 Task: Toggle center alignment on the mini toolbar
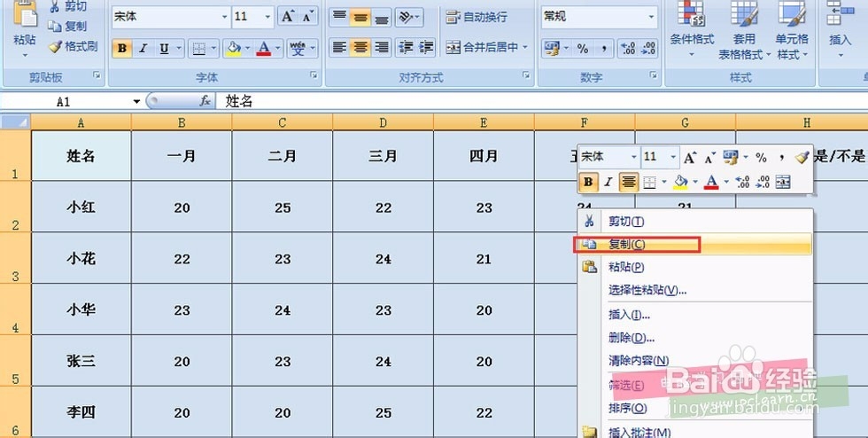628,182
